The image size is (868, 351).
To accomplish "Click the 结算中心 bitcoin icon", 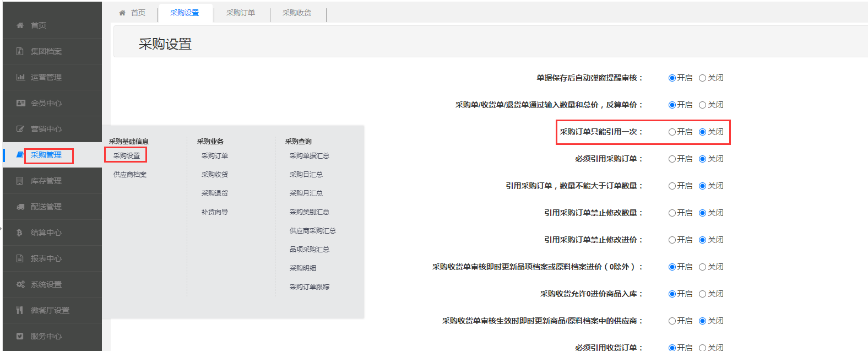I will (x=20, y=233).
